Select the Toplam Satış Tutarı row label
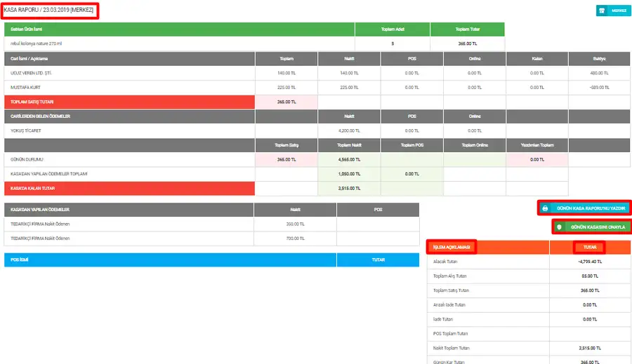The width and height of the screenshot is (632, 364). tap(451, 290)
